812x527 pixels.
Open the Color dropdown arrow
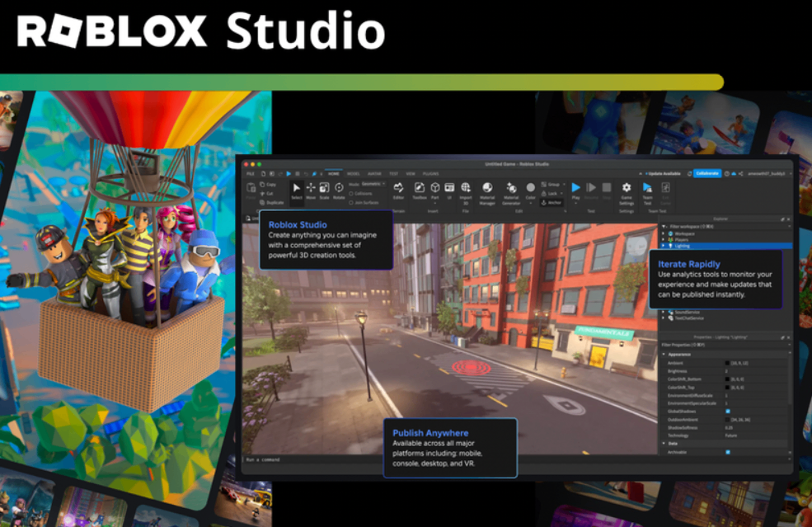pos(530,203)
